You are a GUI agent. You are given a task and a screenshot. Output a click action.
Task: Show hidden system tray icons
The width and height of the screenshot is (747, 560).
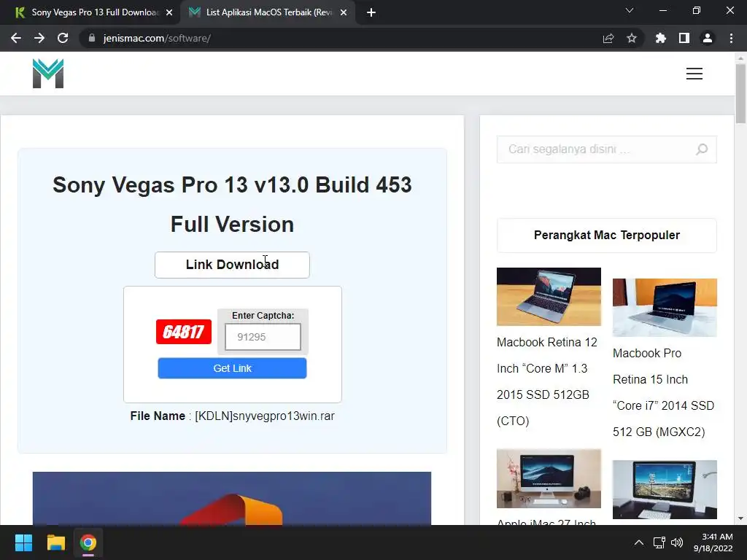639,542
